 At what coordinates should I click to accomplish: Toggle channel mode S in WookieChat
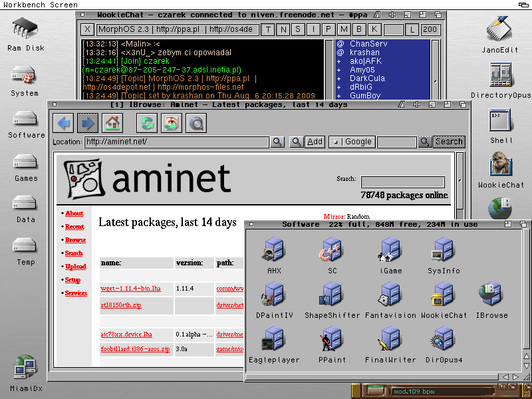click(x=298, y=29)
